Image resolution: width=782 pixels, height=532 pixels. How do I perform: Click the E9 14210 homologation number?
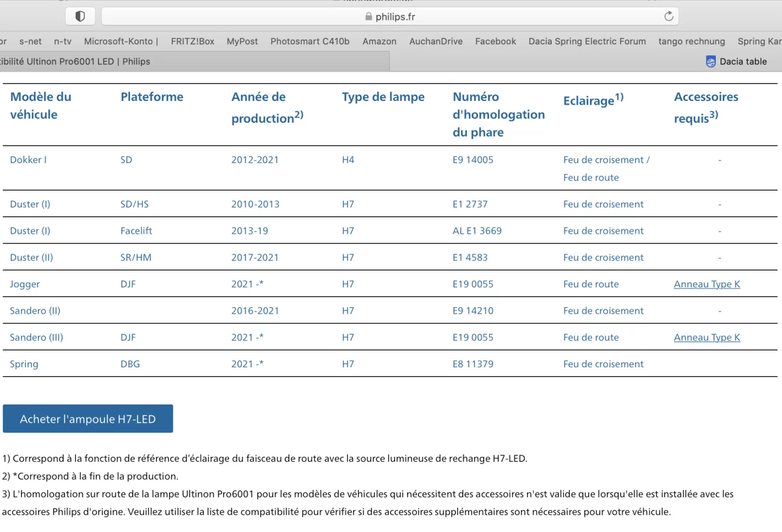473,311
